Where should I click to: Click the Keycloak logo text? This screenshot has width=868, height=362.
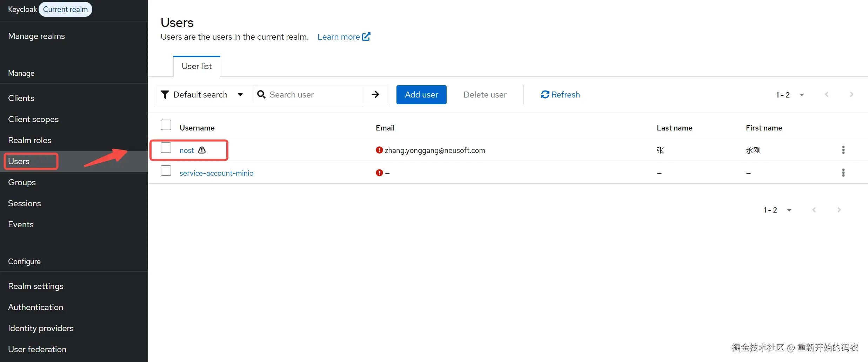point(22,9)
